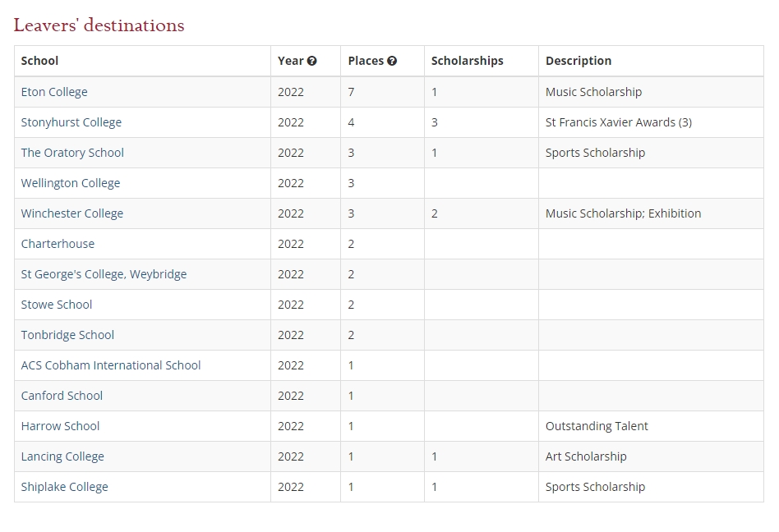779x532 pixels.
Task: Click the Canford School link
Action: 62,396
